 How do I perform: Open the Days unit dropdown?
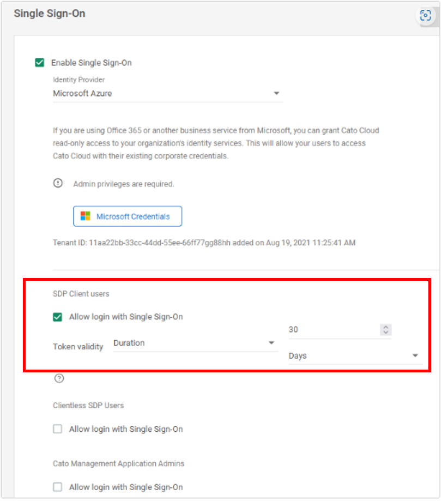pyautogui.click(x=355, y=356)
